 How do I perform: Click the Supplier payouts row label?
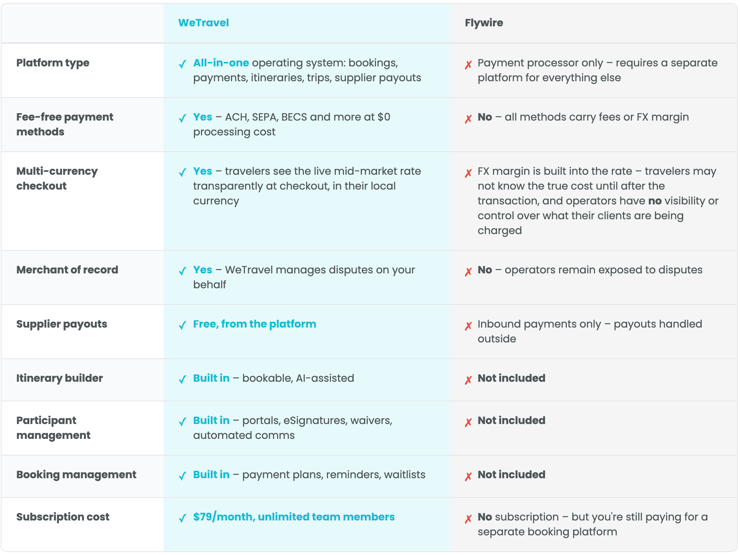pos(62,324)
